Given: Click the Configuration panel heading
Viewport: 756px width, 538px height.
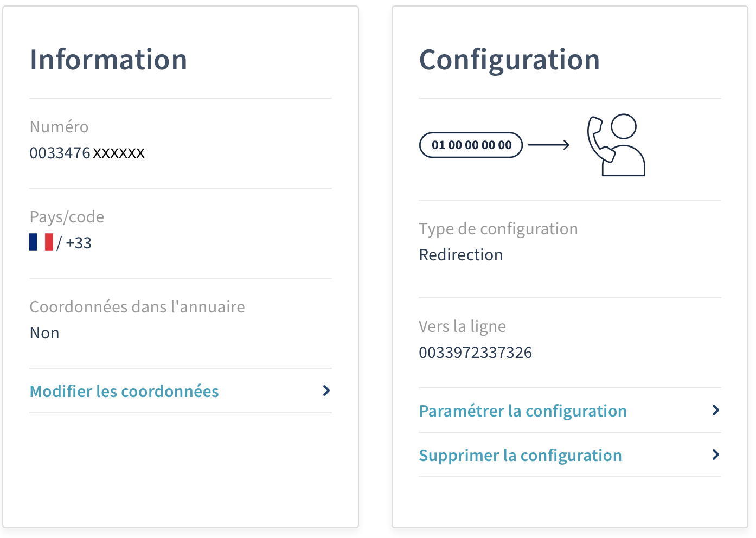Looking at the screenshot, I should [509, 60].
